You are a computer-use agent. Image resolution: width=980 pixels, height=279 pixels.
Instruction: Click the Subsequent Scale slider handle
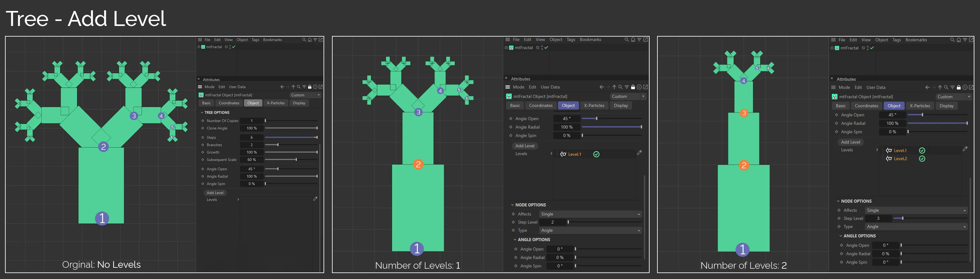click(x=296, y=160)
